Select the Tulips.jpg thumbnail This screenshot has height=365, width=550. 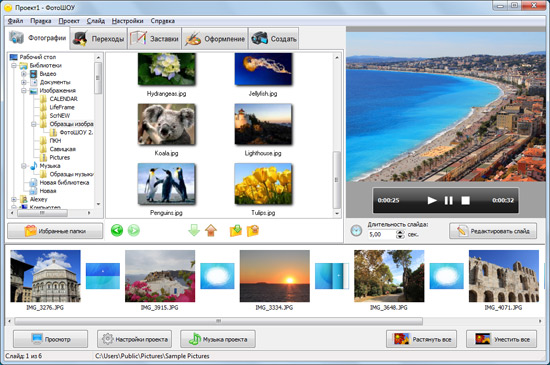[x=263, y=184]
